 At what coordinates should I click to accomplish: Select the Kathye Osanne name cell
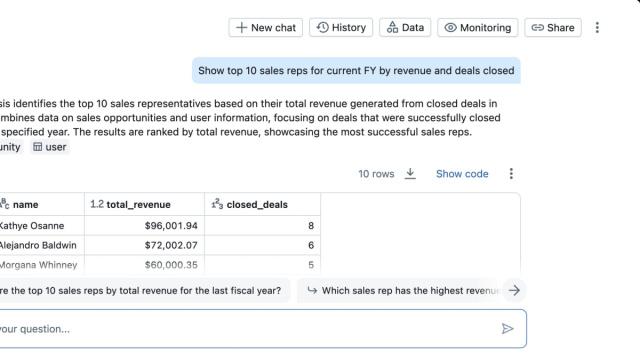click(42, 226)
